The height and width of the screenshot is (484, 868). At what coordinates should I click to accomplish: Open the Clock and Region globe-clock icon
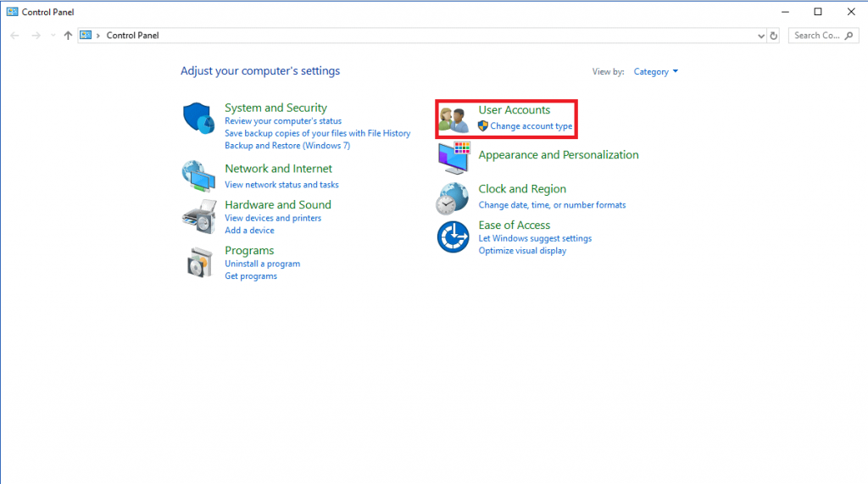[453, 198]
